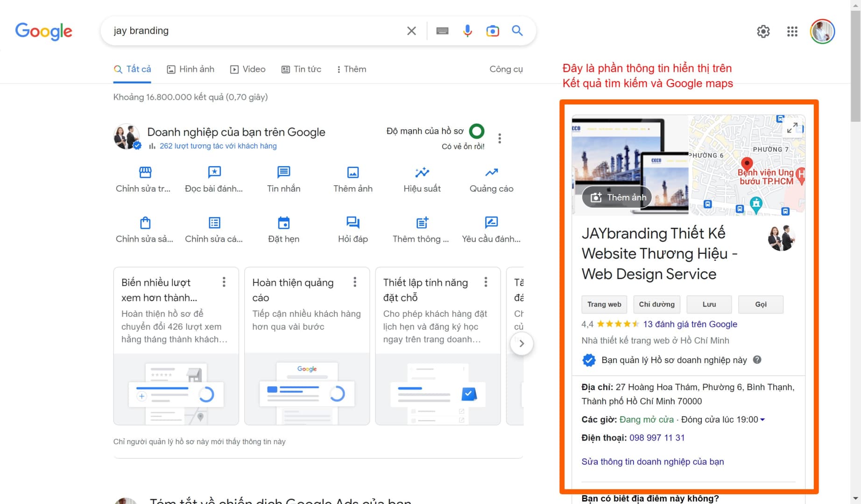Open the map thumbnail in knowledge panel
Screen dimensions: 861x504
[x=747, y=165]
